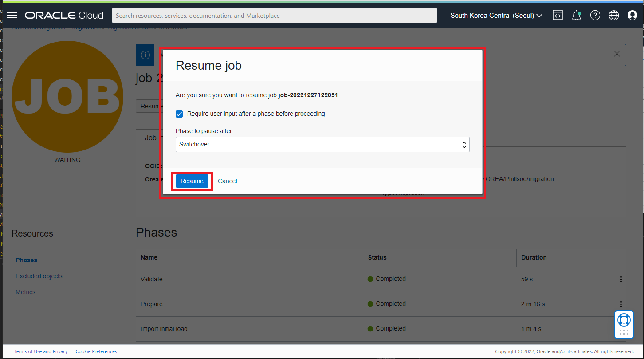Image resolution: width=644 pixels, height=359 pixels.
Task: Click the JOB status badge image
Action: click(x=67, y=97)
